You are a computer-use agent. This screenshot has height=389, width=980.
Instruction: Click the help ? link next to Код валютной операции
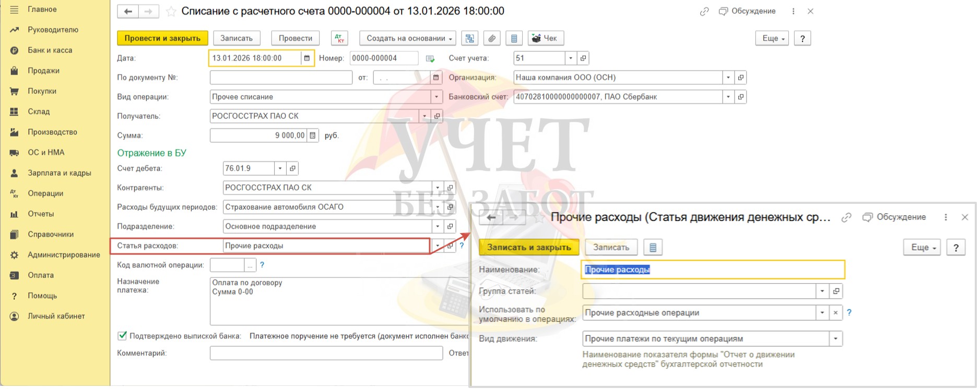[262, 265]
